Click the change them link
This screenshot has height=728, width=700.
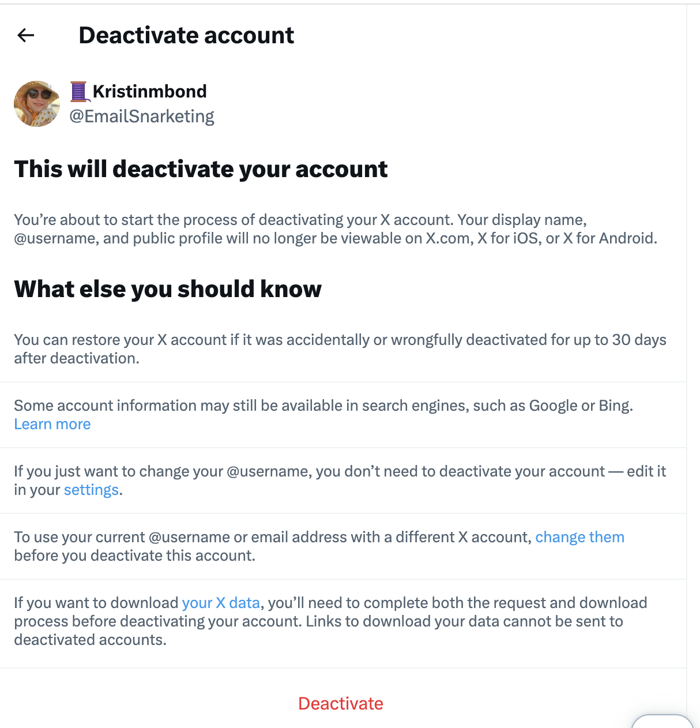click(579, 538)
